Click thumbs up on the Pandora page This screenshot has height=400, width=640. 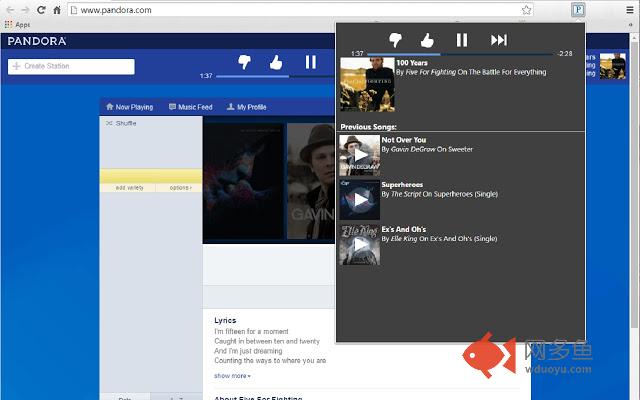click(276, 62)
